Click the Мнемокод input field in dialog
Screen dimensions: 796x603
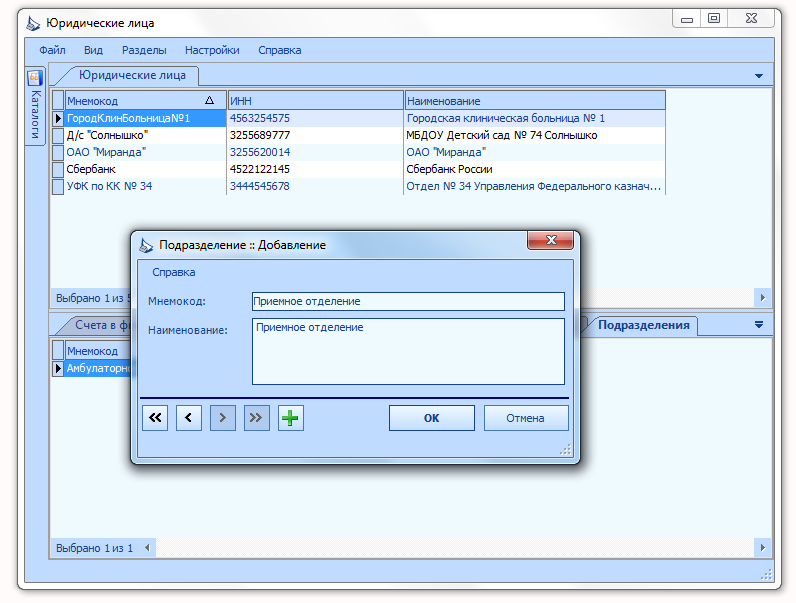[x=408, y=301]
